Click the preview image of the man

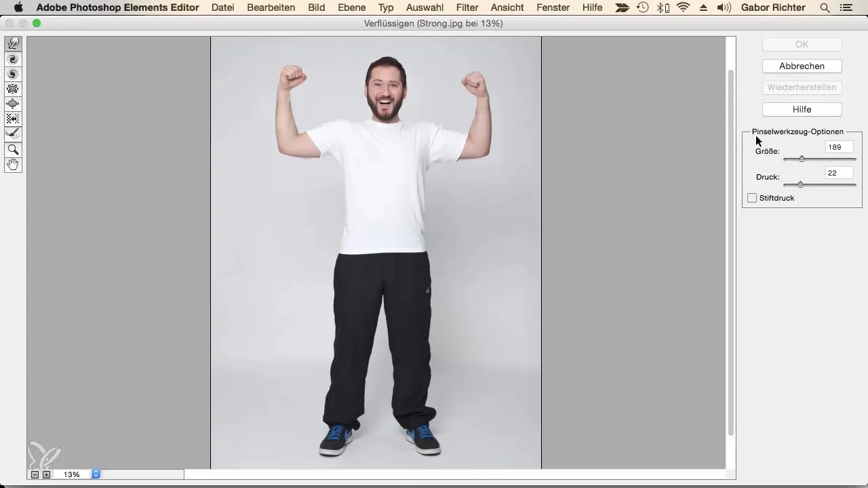pyautogui.click(x=376, y=252)
